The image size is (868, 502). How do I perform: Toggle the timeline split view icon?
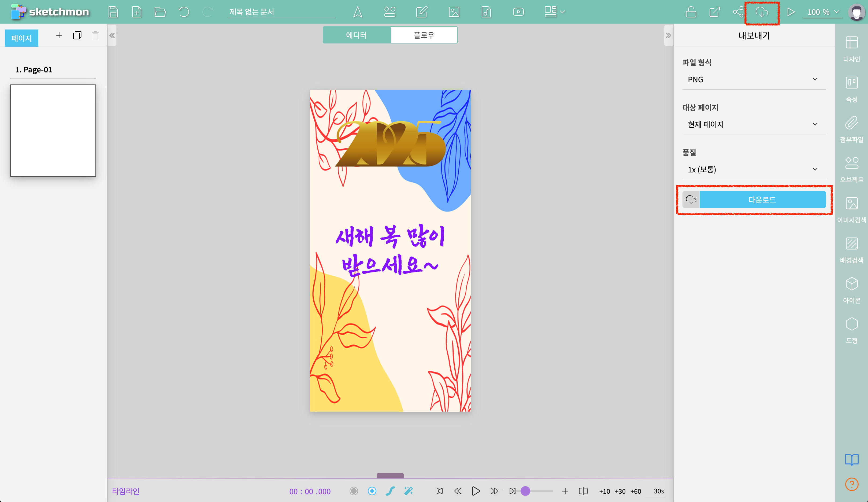click(583, 491)
